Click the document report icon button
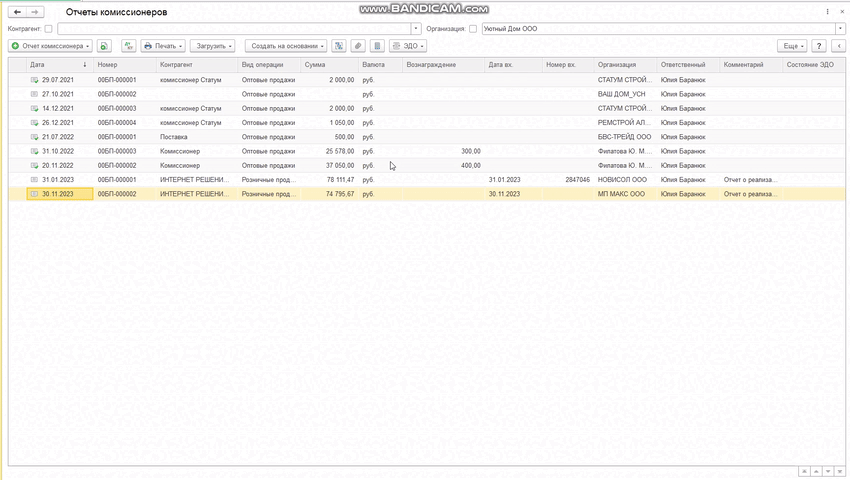The image size is (850, 480). 377,46
